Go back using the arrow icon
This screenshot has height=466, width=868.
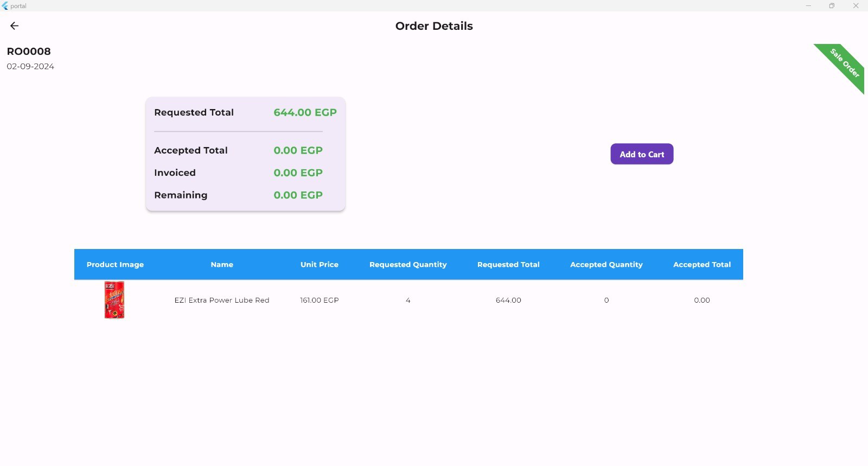(x=15, y=25)
